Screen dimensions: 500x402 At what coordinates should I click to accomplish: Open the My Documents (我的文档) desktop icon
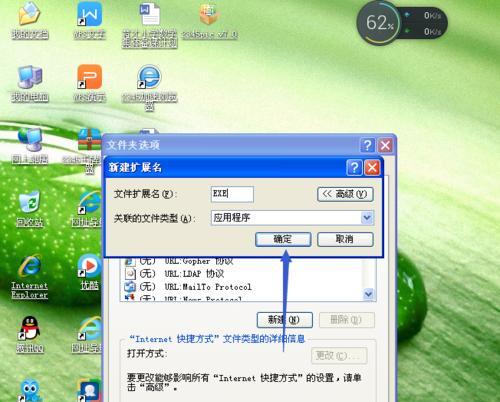(30, 20)
